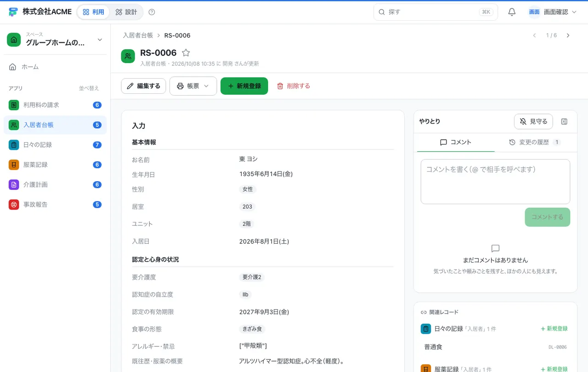Click the ACME company logo icon
The image size is (588, 372).
pos(13,12)
